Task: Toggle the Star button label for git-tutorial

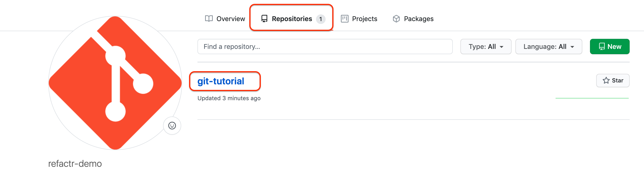Action: (x=617, y=81)
